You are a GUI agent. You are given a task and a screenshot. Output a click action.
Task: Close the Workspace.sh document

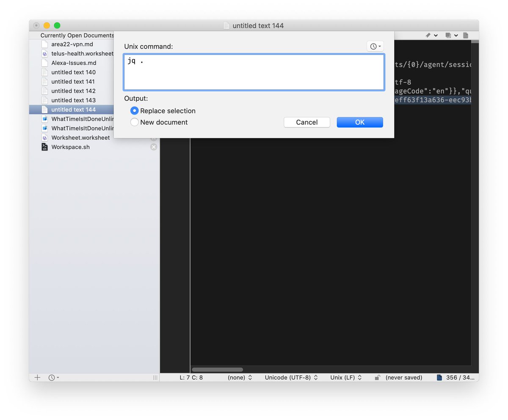[x=154, y=147]
